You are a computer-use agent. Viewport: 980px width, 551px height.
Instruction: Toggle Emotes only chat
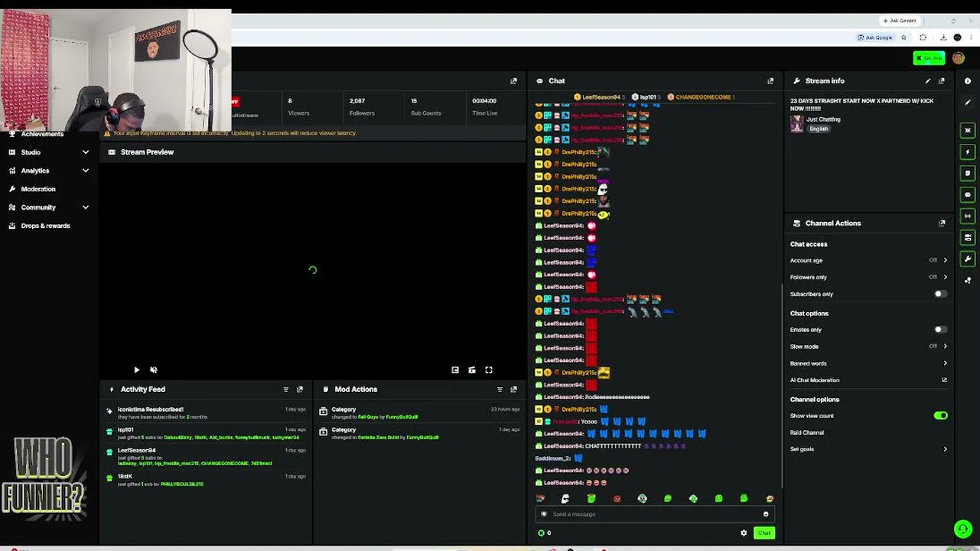click(x=940, y=330)
